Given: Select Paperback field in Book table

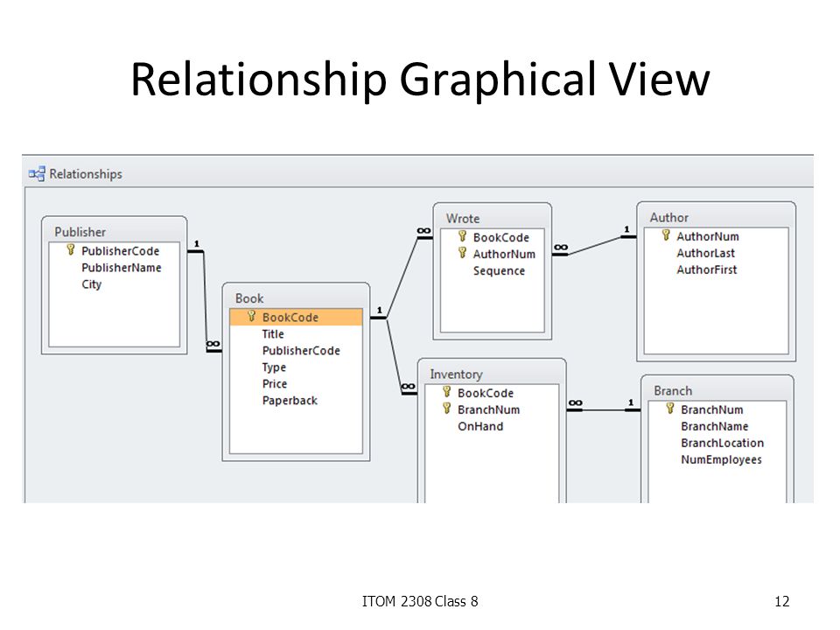Looking at the screenshot, I should click(x=296, y=400).
